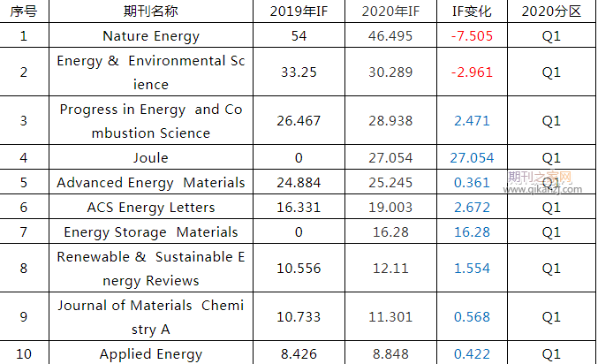Select the blue 27.054 IF change value
Screen dimensions: 598x364
tap(472, 157)
